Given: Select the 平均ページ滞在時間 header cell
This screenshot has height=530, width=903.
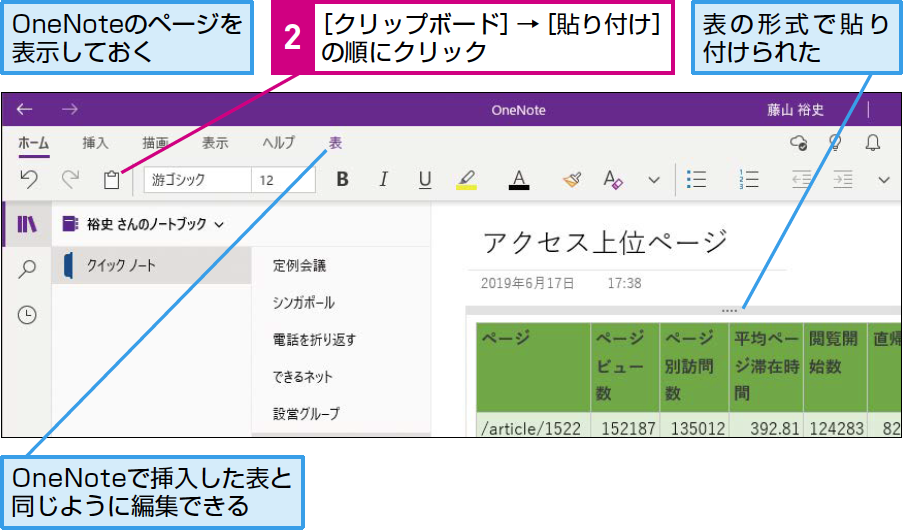Looking at the screenshot, I should pyautogui.click(x=766, y=367).
